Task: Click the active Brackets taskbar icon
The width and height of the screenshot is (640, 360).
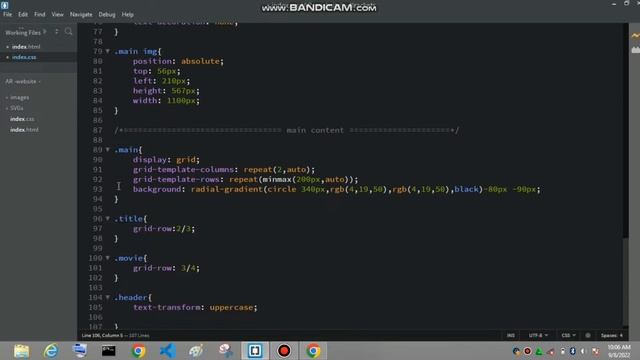Action: [255, 351]
